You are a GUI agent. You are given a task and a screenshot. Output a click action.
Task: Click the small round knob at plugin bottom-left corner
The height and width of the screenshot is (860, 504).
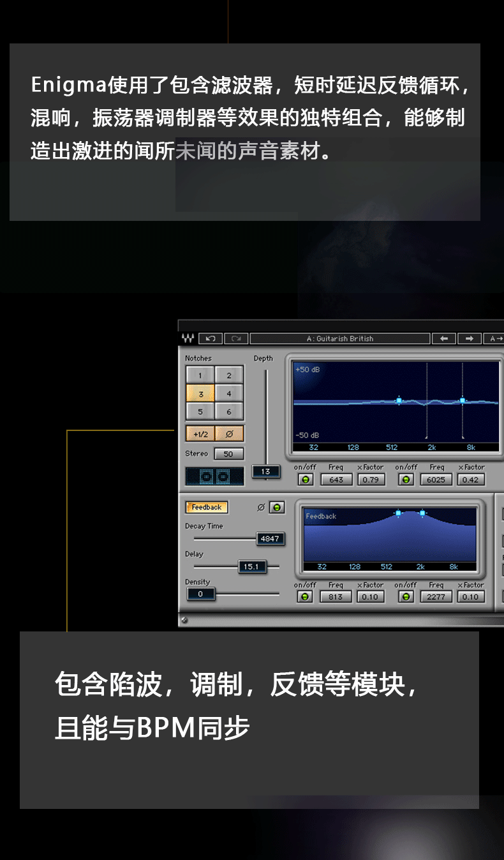click(x=184, y=619)
